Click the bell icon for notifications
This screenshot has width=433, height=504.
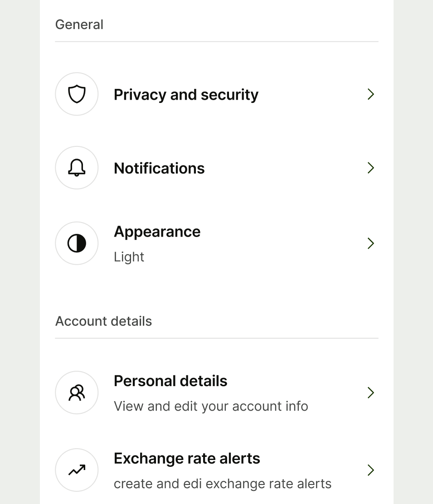[x=77, y=168]
